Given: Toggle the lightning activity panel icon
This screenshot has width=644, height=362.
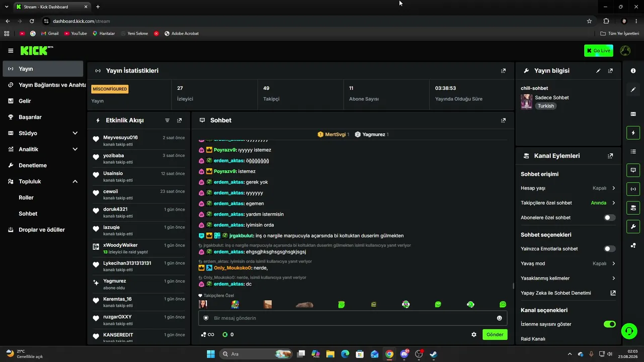Looking at the screenshot, I should pos(633,133).
